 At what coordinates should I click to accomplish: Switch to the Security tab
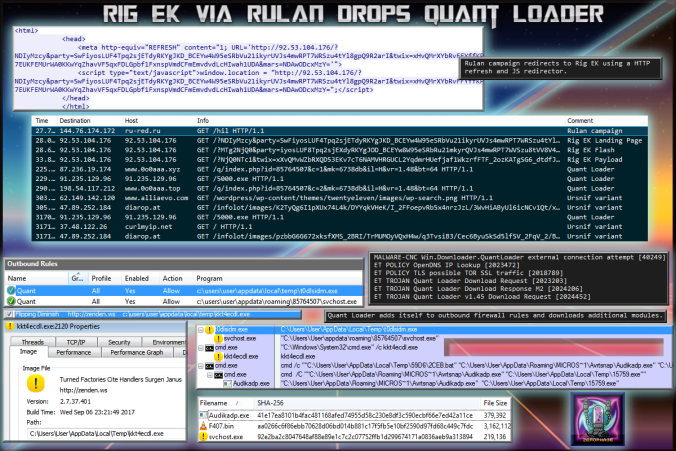click(x=119, y=342)
